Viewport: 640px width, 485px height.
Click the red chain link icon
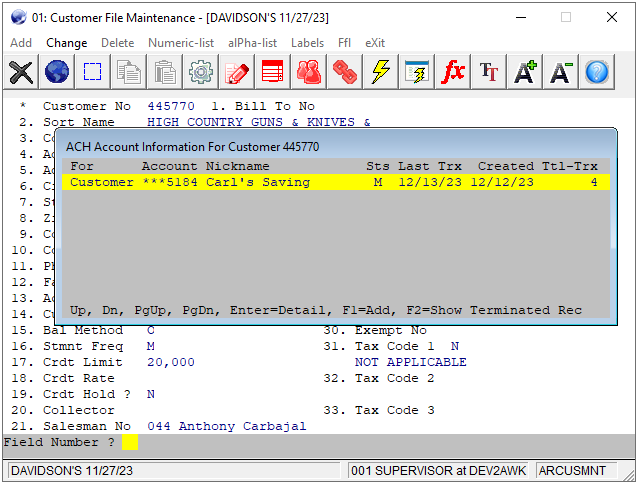click(x=344, y=72)
